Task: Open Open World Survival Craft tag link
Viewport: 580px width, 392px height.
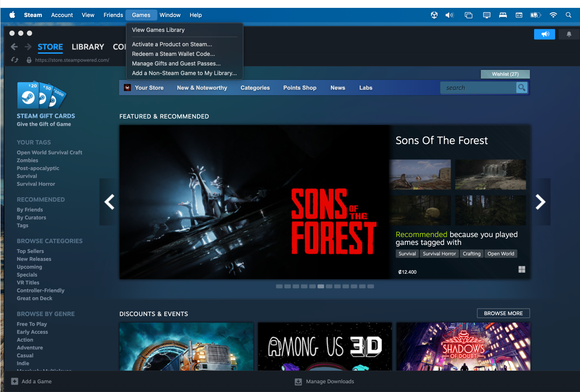Action: [49, 152]
